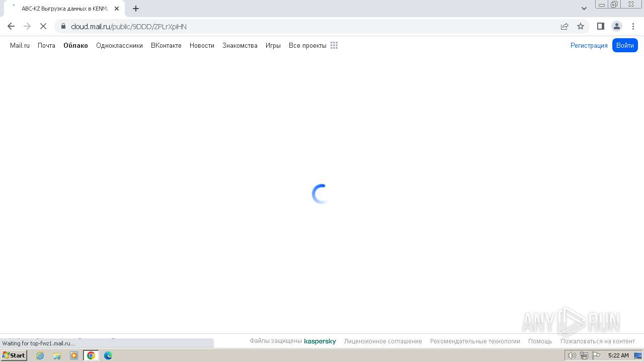This screenshot has height=362, width=644.
Task: Open the Chrome three-dot menu
Action: pos(633,26)
